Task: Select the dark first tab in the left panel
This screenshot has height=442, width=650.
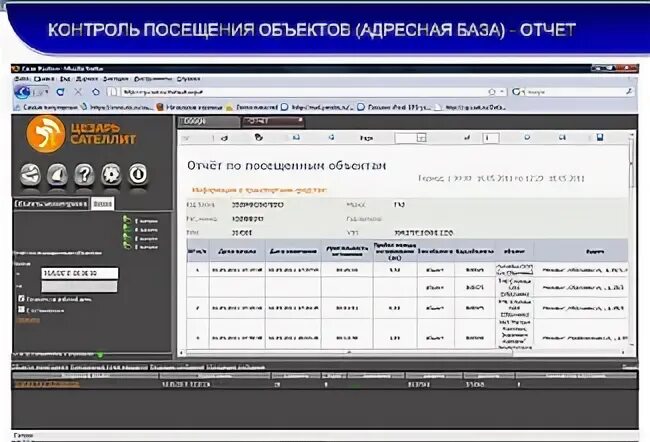Action: click(51, 204)
